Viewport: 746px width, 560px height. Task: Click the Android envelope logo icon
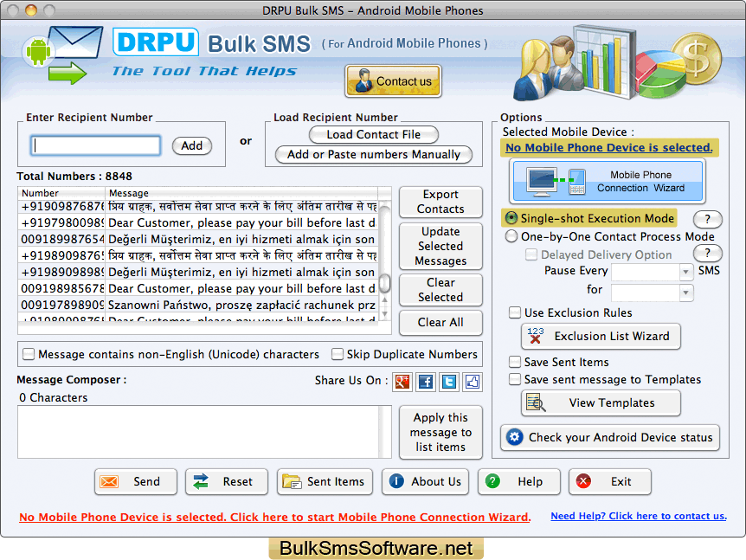[x=62, y=55]
